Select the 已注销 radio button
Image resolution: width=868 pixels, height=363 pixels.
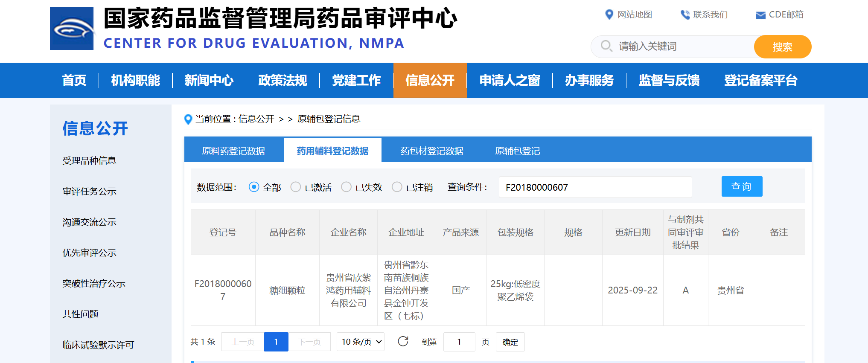397,187
